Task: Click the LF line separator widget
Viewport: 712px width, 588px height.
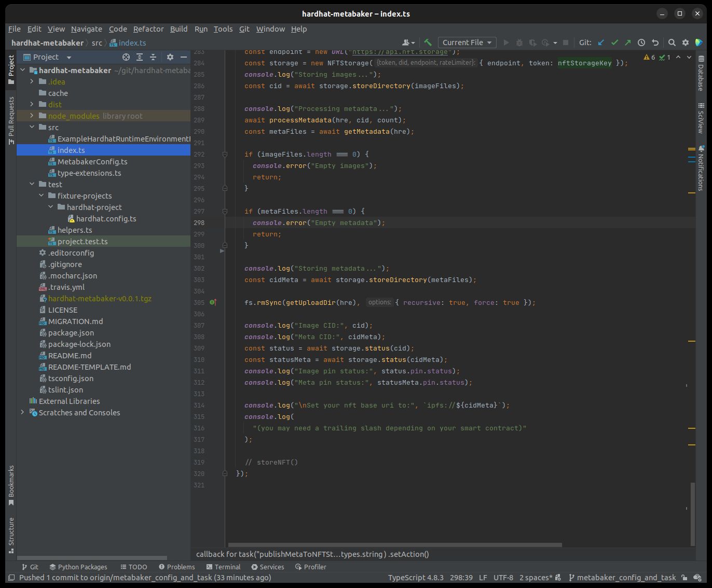Action: point(483,577)
